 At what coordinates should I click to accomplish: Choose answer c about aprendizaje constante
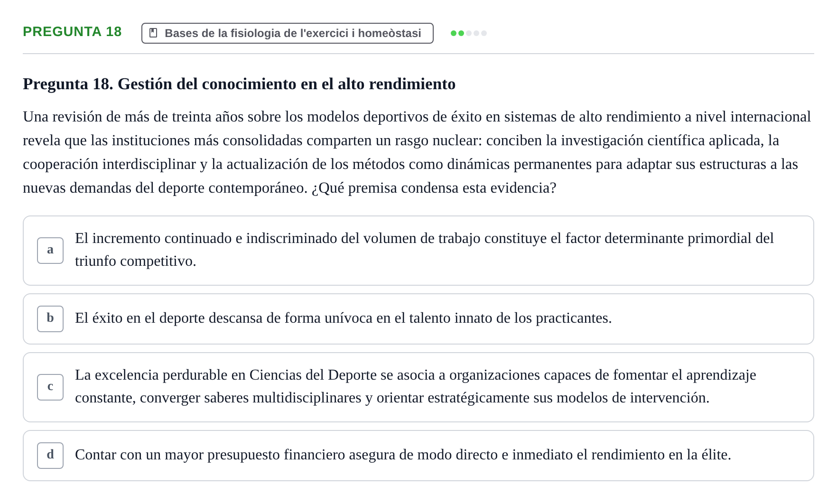(x=418, y=387)
